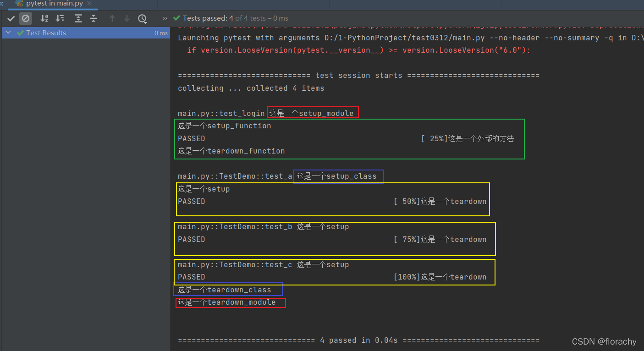Viewport: 644px width, 351px height.
Task: Go to previous failed test arrow
Action: (112, 18)
